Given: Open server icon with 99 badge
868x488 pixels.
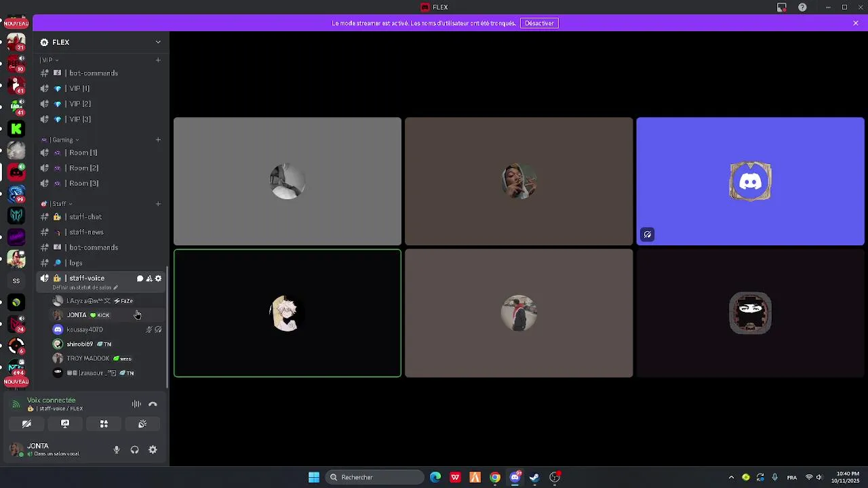Looking at the screenshot, I should (x=16, y=194).
